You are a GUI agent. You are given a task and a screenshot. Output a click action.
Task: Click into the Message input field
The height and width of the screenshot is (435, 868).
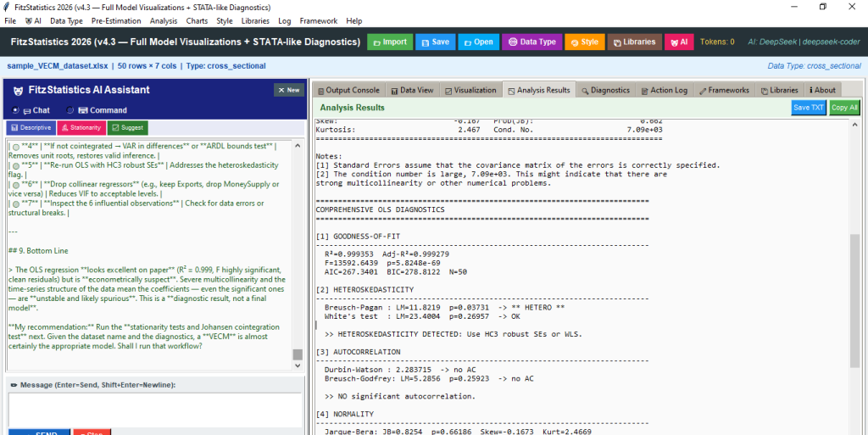point(155,410)
